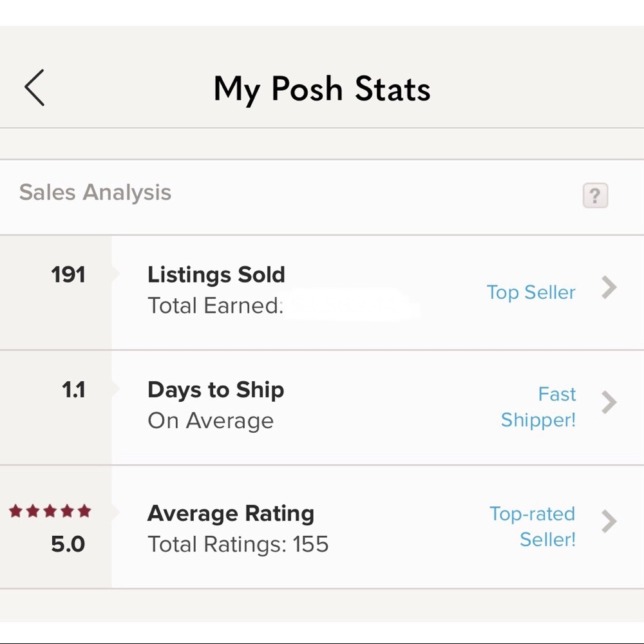The width and height of the screenshot is (644, 644).
Task: Click the middle star of the 5.0 rating
Action: coord(48,511)
